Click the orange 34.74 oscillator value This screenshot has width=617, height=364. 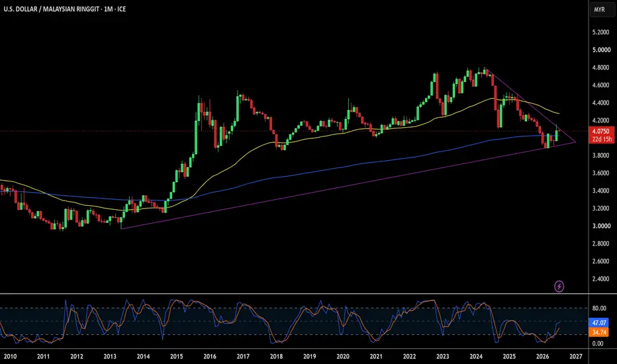point(599,332)
